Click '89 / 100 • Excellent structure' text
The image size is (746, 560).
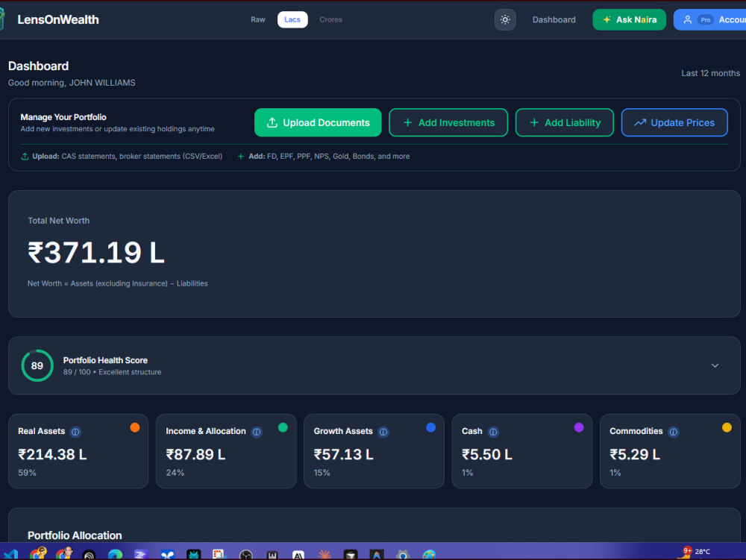113,372
